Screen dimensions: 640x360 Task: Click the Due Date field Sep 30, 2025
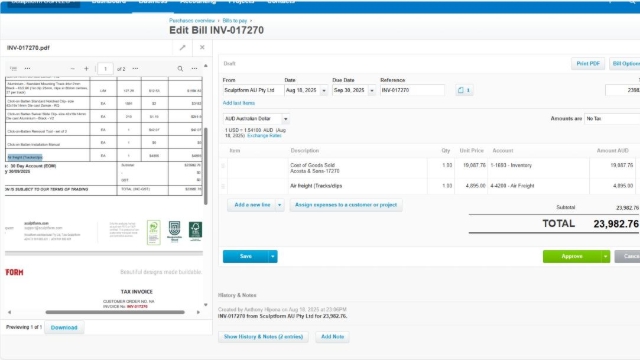pyautogui.click(x=350, y=90)
